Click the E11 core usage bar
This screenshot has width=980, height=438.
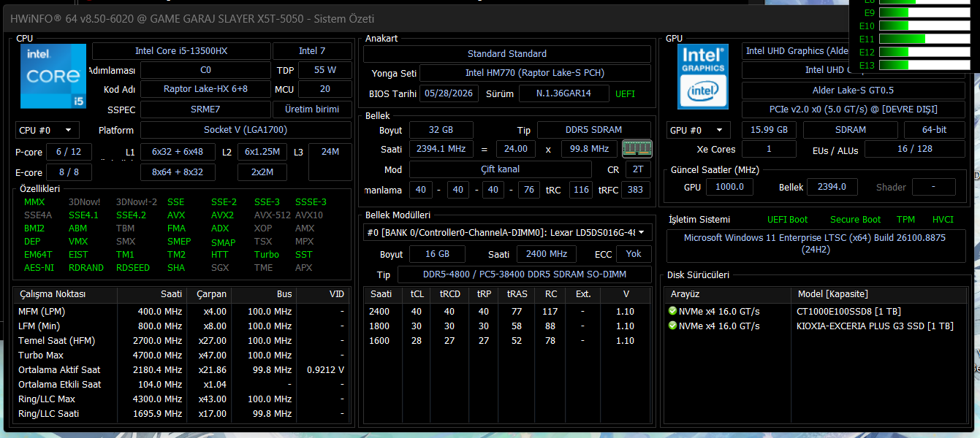(x=924, y=39)
